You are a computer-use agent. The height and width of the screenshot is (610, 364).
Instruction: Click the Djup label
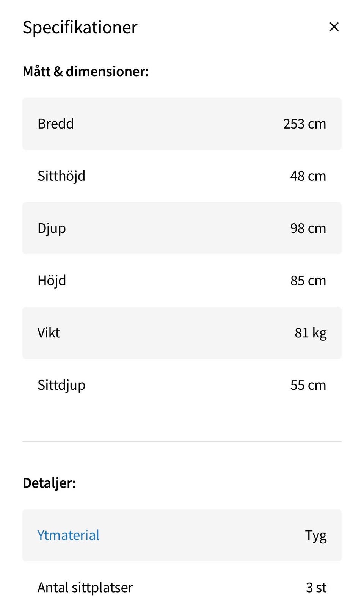pos(52,228)
